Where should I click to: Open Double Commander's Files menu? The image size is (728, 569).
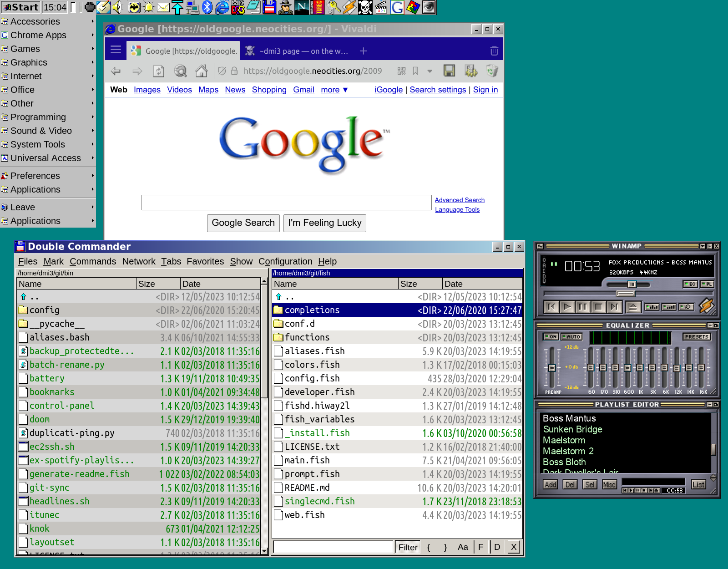tap(28, 261)
